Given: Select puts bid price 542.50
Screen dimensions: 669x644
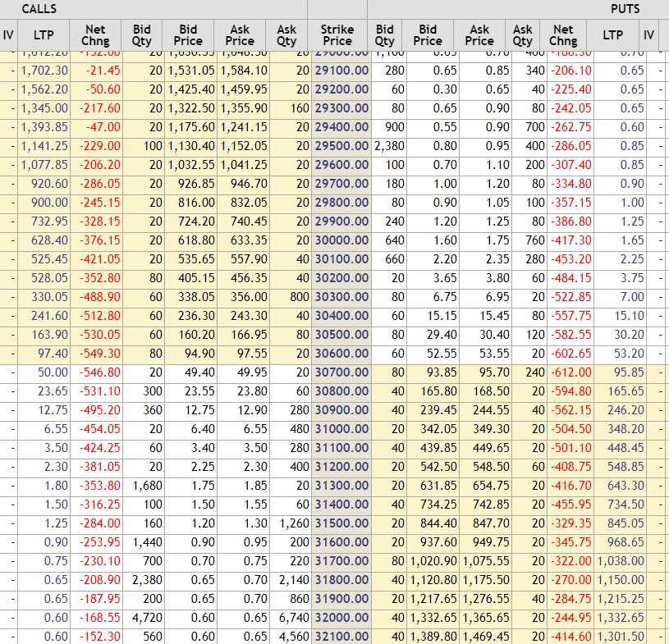Looking at the screenshot, I should coord(438,467).
